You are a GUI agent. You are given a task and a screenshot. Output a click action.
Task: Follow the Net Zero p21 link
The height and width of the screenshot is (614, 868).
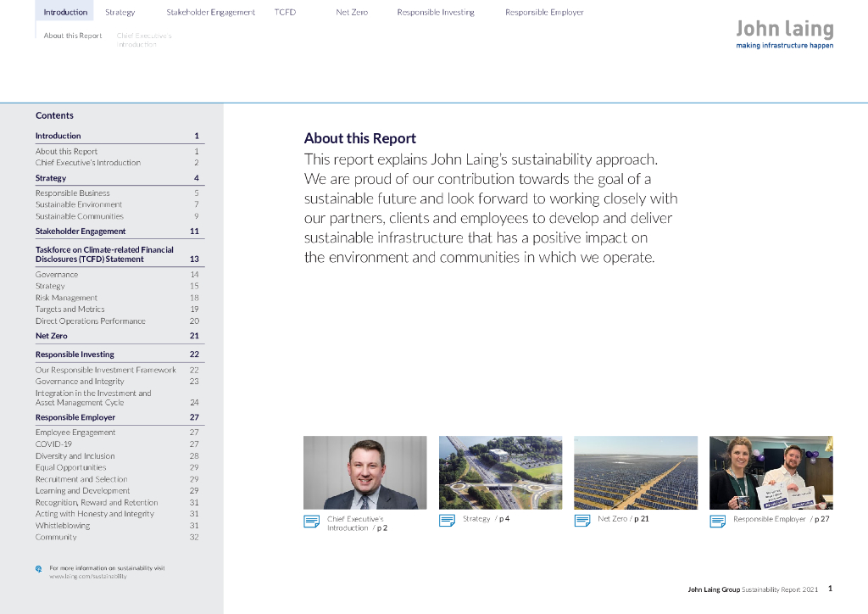[x=623, y=519]
